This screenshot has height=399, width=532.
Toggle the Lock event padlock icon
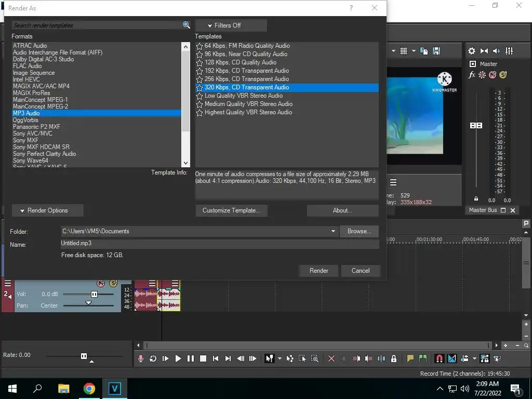pyautogui.click(x=394, y=358)
